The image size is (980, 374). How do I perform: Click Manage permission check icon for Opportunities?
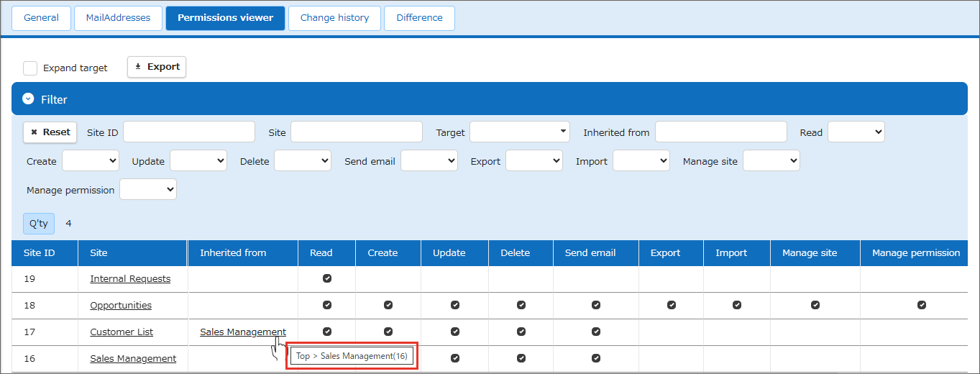pos(922,305)
